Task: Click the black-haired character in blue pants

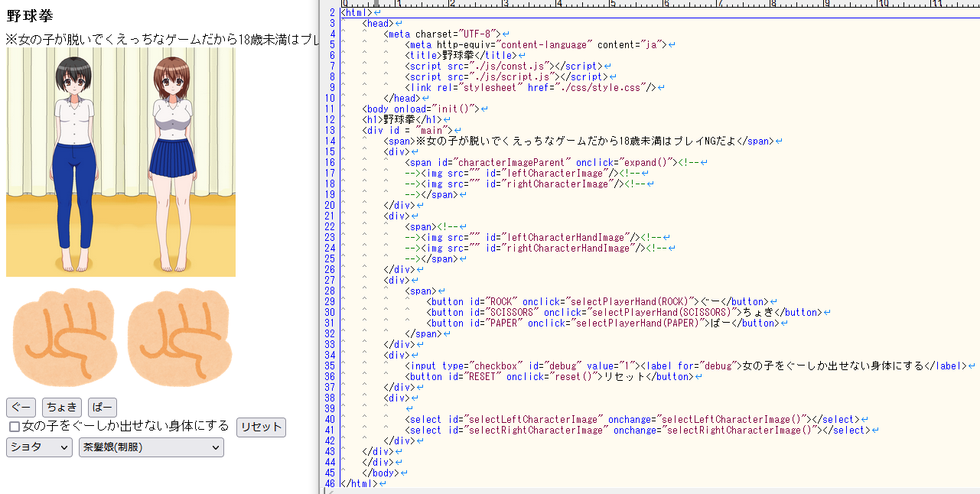Action: pos(73,164)
